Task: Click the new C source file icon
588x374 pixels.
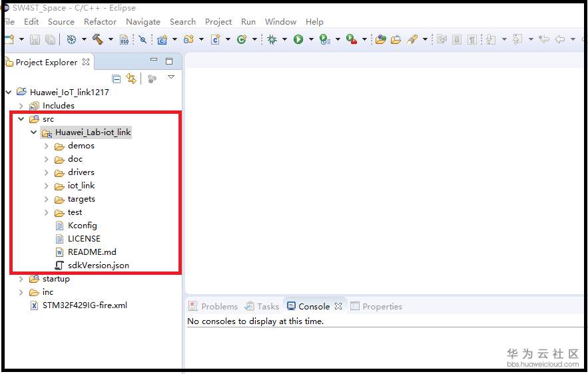Action: coord(216,39)
